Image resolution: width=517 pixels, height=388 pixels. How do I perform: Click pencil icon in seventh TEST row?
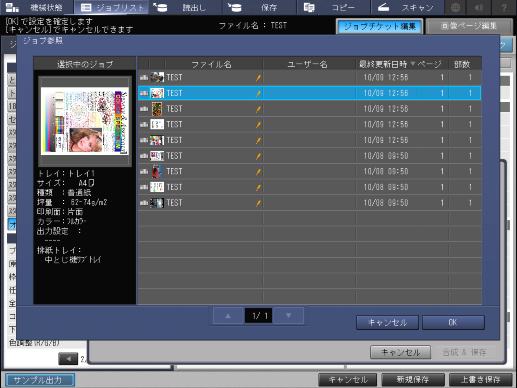[x=258, y=172]
